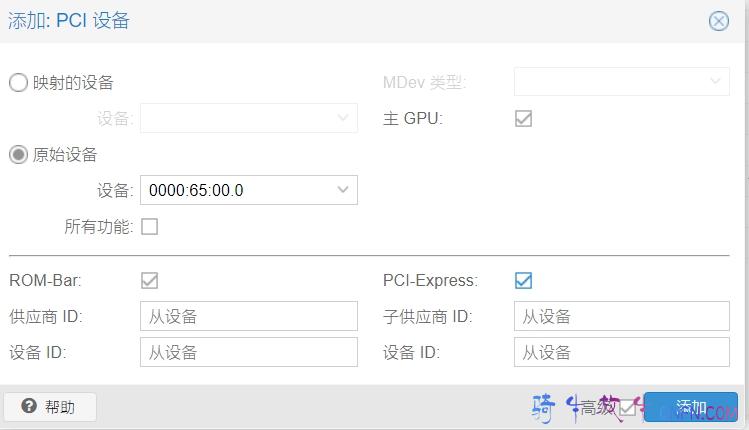
Task: Toggle the 主 GPU checkbox
Action: [x=523, y=119]
